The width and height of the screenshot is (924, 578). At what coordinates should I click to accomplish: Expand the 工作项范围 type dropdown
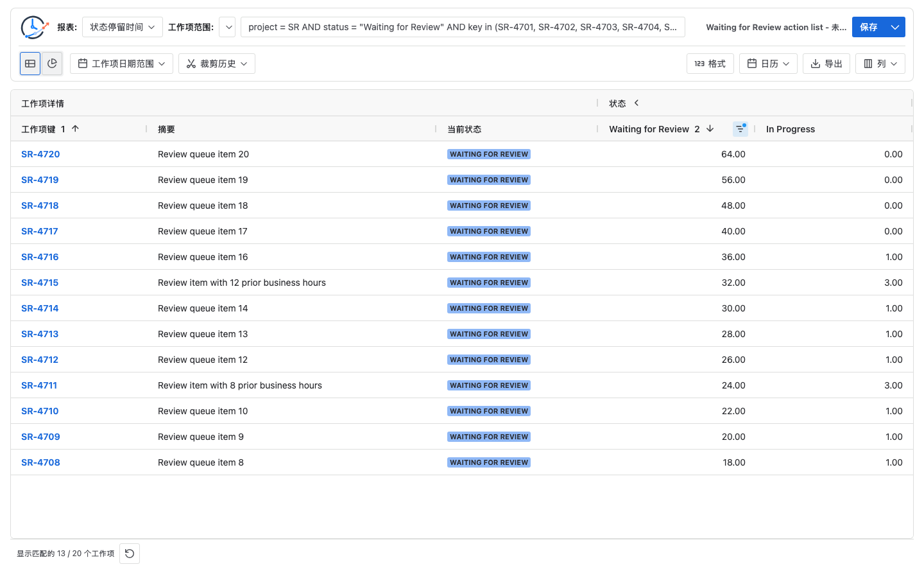click(x=228, y=27)
